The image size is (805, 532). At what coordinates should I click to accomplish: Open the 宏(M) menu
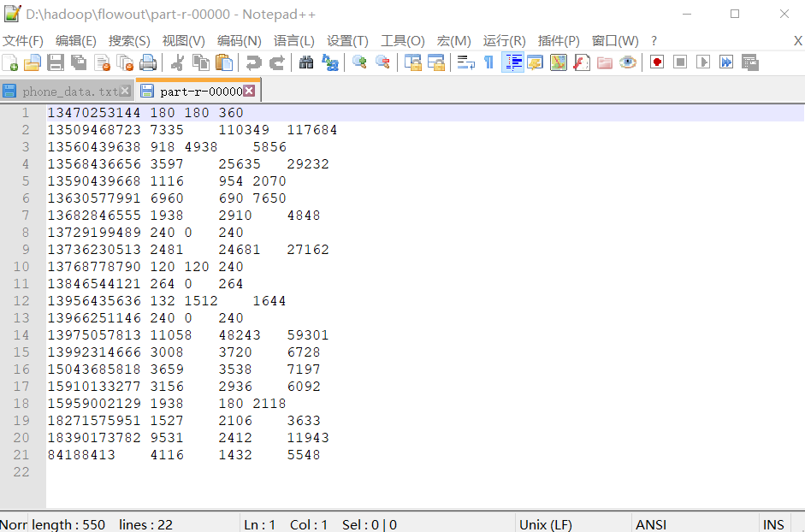click(x=454, y=40)
